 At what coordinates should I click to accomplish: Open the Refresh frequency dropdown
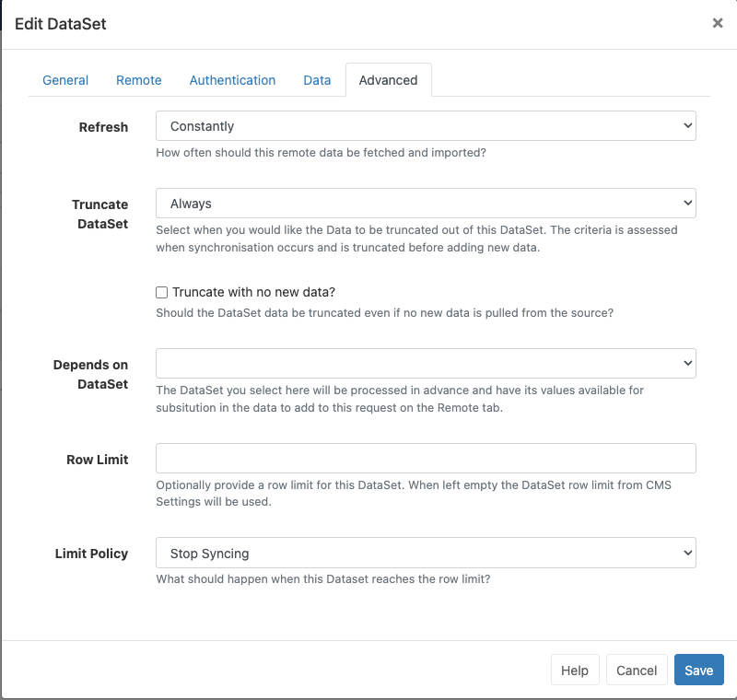click(426, 126)
